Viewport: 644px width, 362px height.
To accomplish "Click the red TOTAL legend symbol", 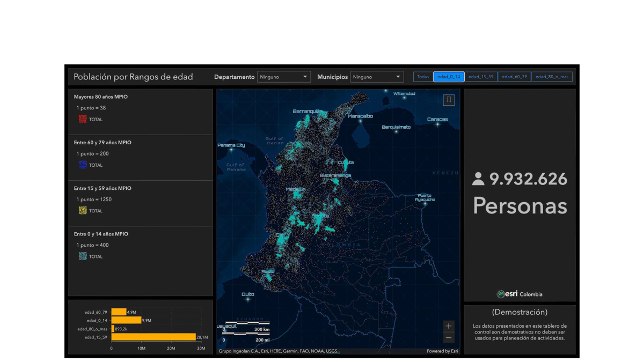I will pyautogui.click(x=83, y=119).
